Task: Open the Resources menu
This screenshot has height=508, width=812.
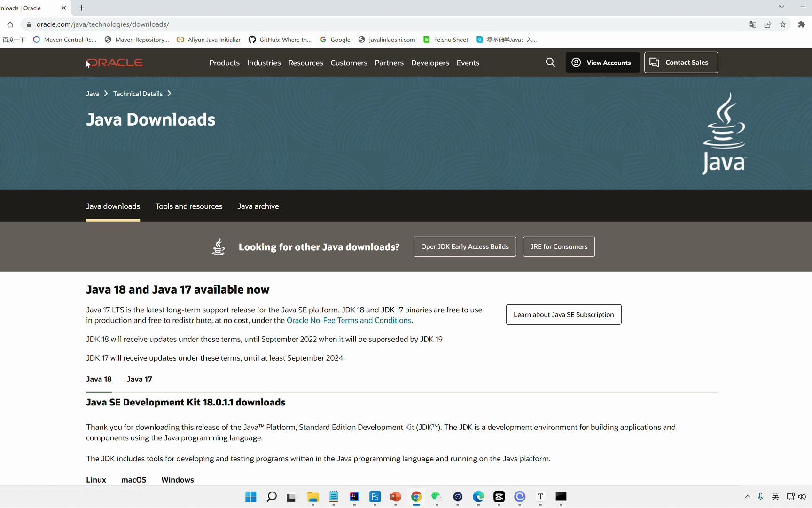Action: tap(305, 63)
